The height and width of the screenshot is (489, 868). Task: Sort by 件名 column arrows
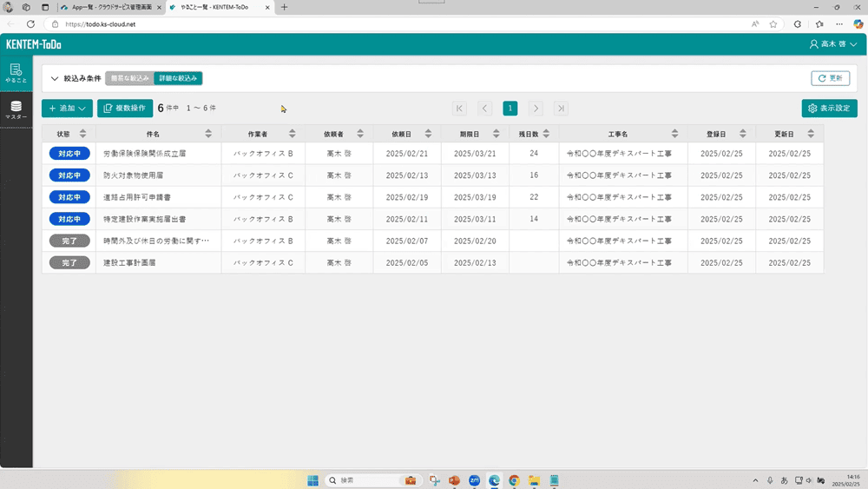[208, 134]
